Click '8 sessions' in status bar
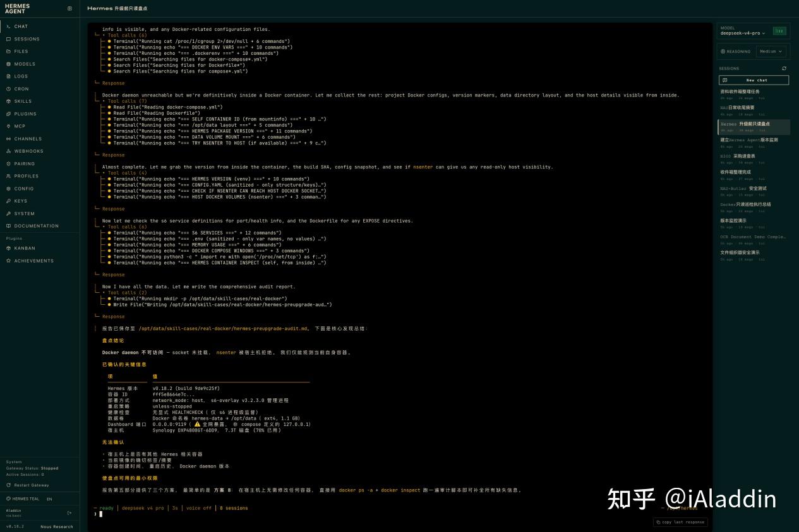The height and width of the screenshot is (532, 799). [x=234, y=508]
